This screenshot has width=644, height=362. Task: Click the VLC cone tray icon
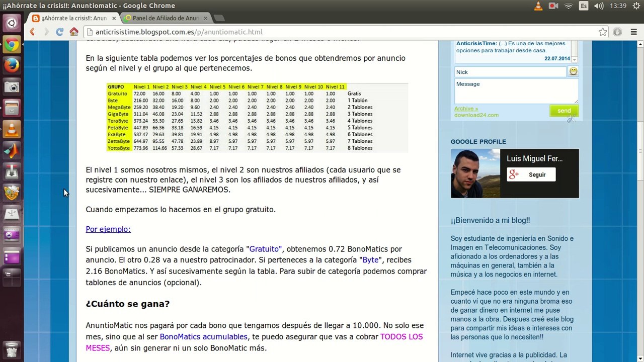(x=538, y=6)
